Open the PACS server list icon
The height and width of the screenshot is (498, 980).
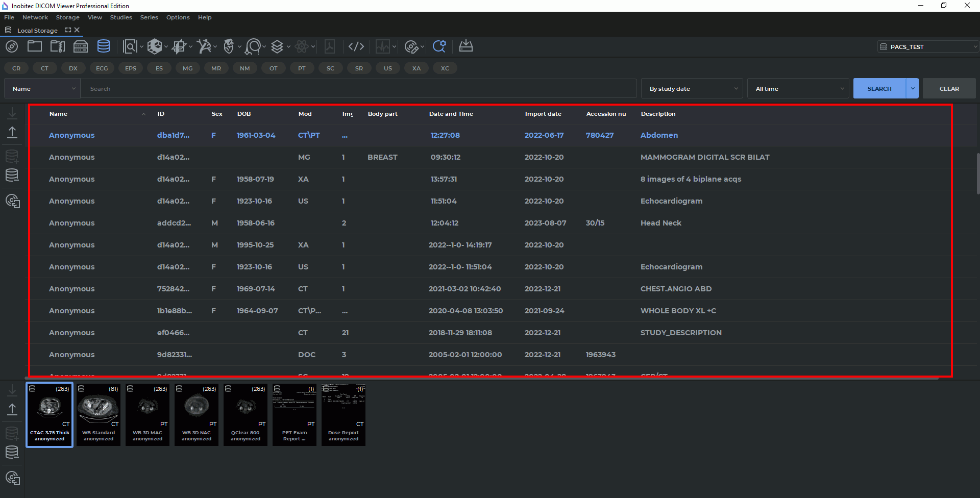click(x=81, y=47)
